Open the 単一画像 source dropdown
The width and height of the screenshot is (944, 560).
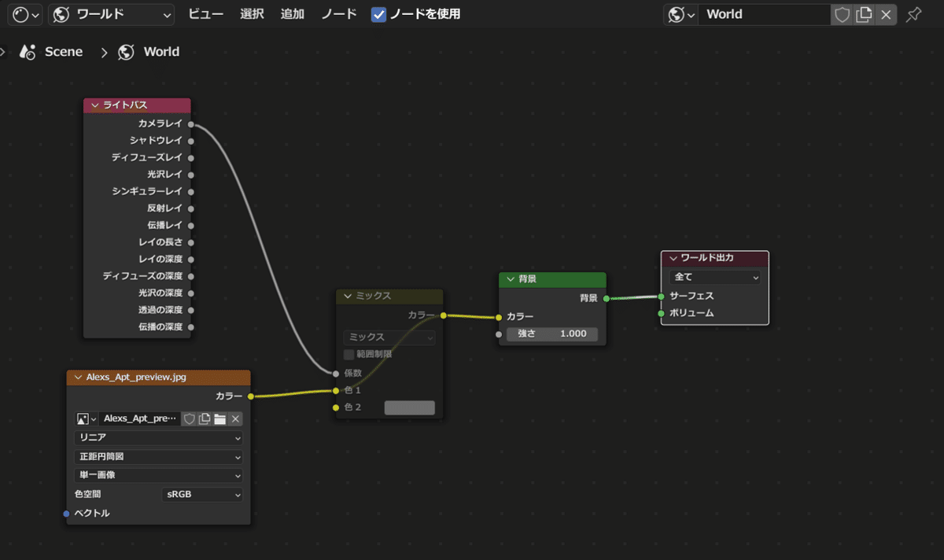(158, 476)
